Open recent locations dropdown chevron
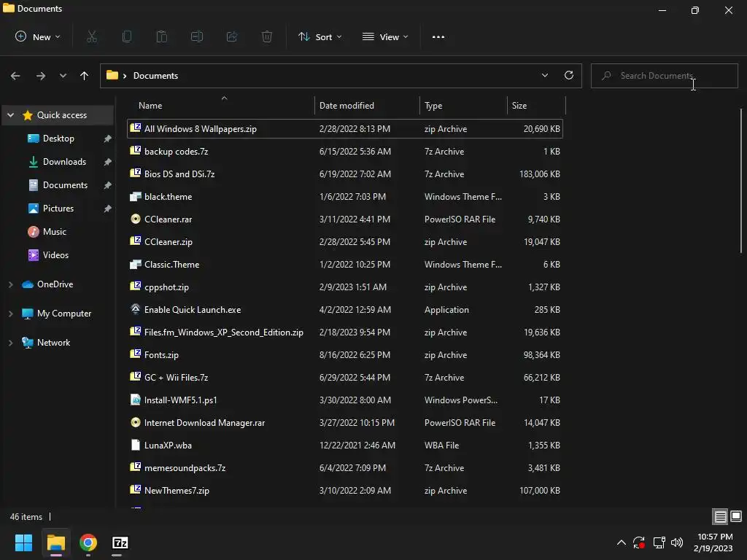Screen dimensions: 747x560 click(x=63, y=76)
